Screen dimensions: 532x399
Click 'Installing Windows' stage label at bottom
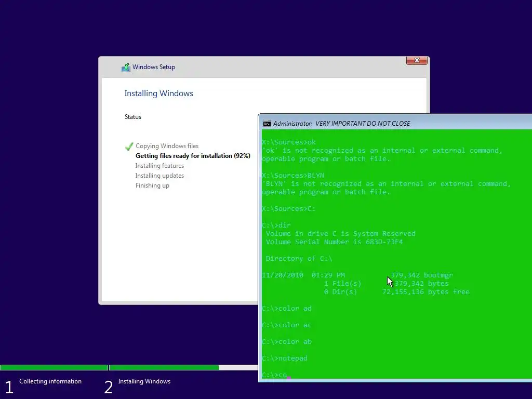point(144,381)
